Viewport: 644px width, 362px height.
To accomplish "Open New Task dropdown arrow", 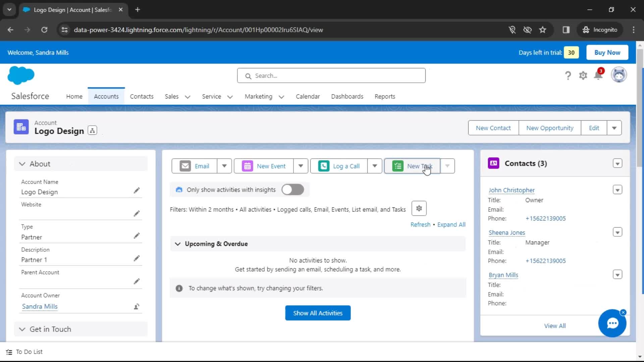I will tap(447, 166).
